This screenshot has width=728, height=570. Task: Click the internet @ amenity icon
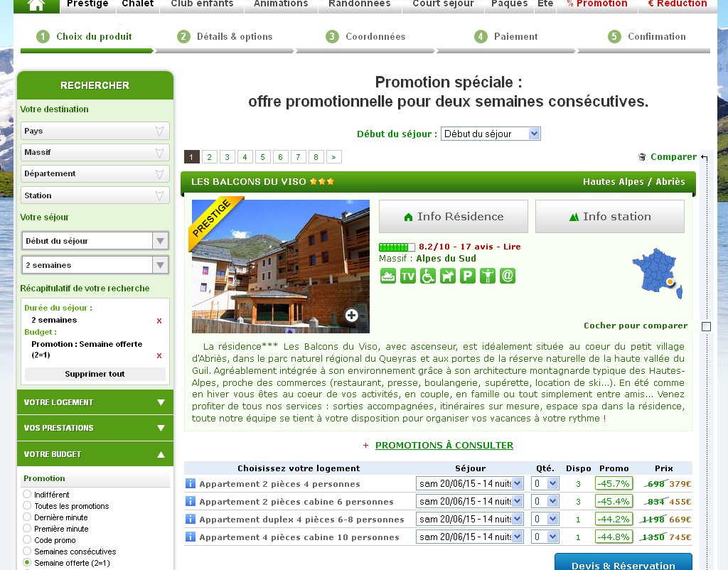pos(507,276)
